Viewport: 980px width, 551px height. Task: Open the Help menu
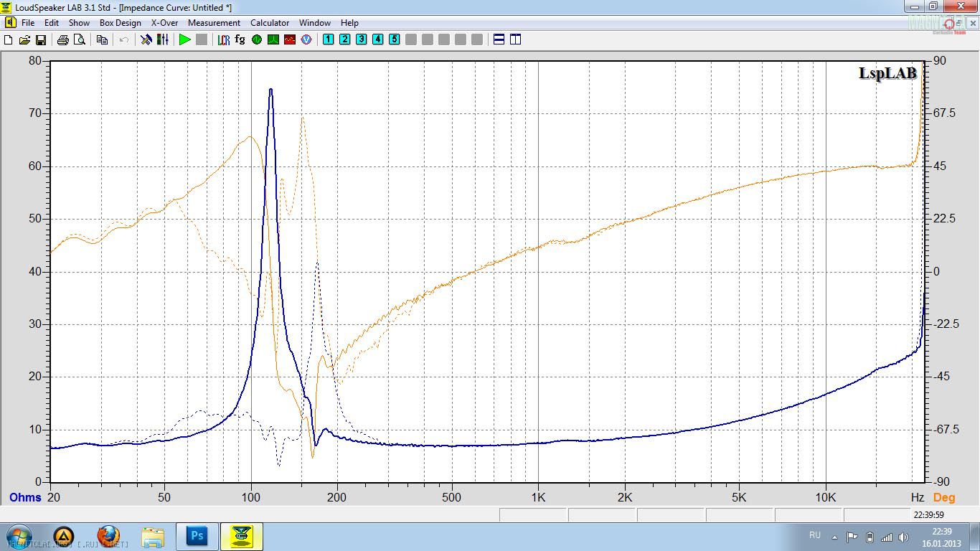[x=349, y=23]
